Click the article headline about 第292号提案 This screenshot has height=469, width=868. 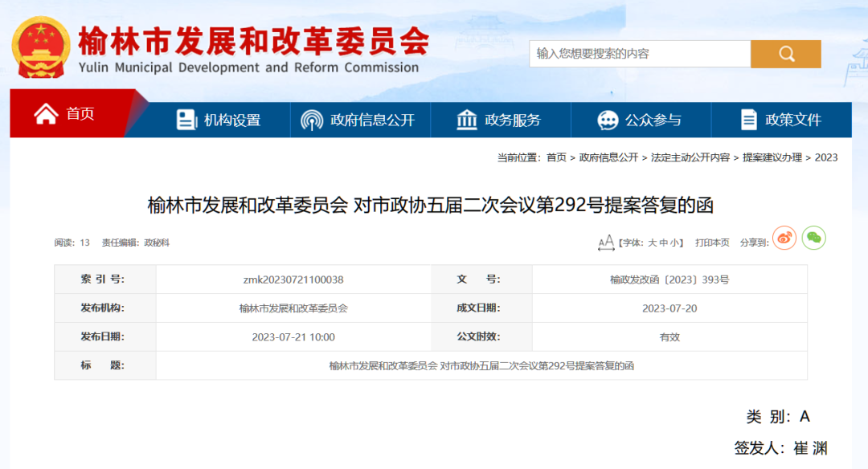click(x=430, y=206)
